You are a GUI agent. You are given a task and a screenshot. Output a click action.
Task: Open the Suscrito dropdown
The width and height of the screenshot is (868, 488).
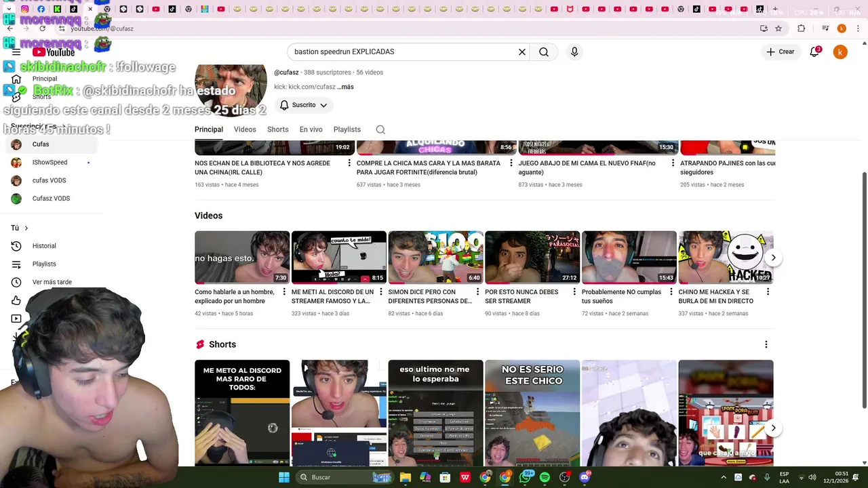[304, 105]
